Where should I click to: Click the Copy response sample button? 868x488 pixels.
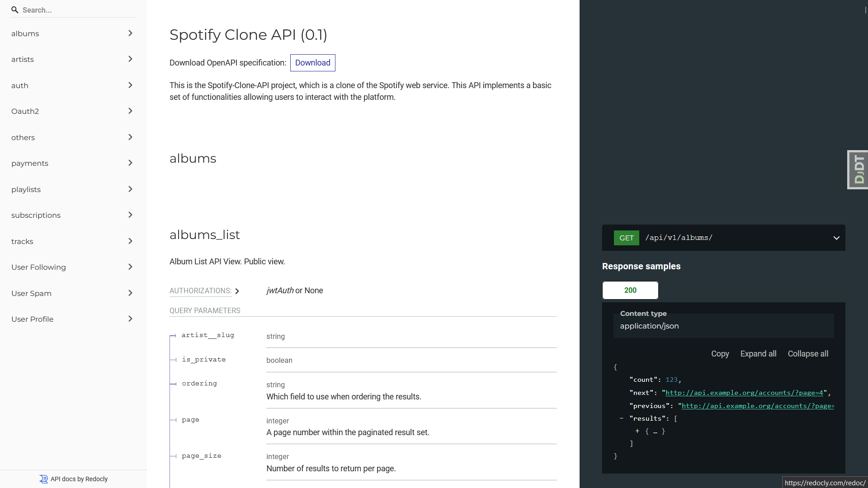(x=720, y=354)
